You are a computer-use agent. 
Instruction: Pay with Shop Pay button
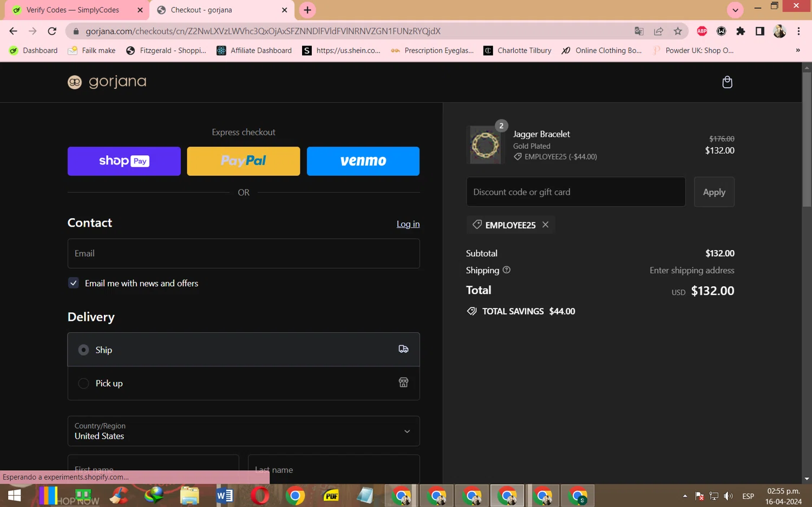click(x=124, y=161)
